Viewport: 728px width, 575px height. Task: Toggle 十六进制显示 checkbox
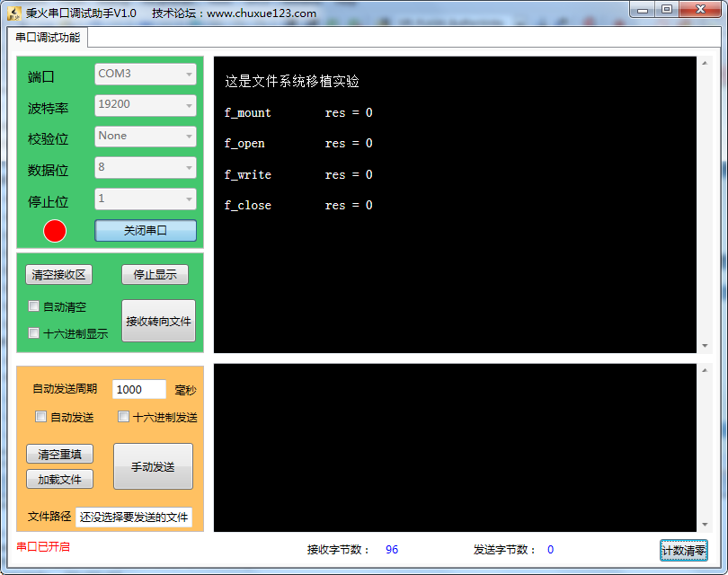[x=33, y=332]
